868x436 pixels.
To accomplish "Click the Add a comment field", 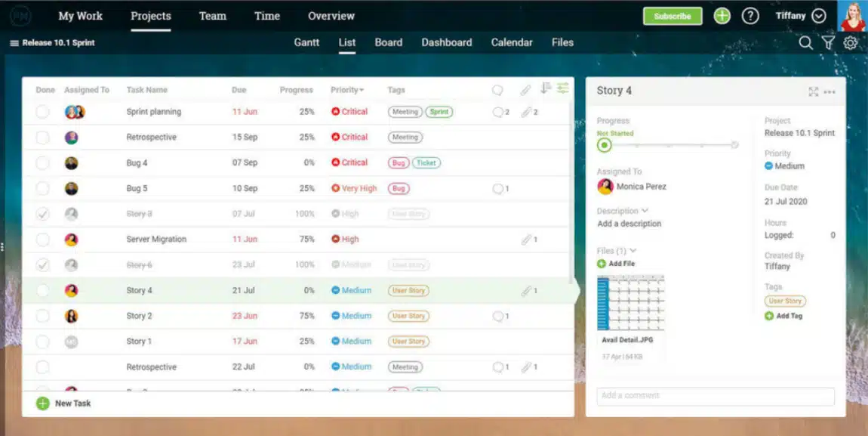I will coord(716,396).
